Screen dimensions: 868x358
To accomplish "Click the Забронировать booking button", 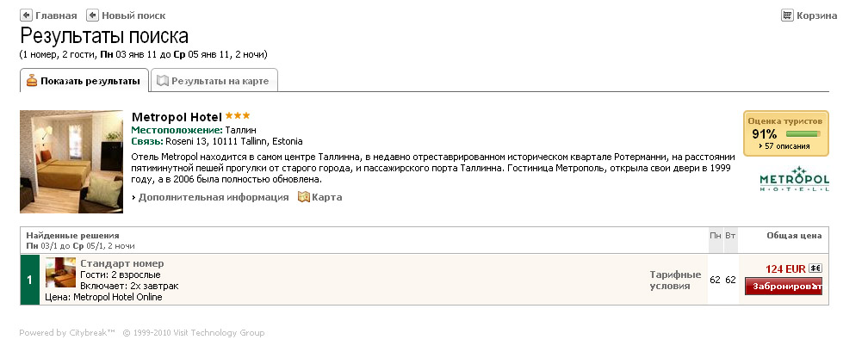I will point(784,286).
